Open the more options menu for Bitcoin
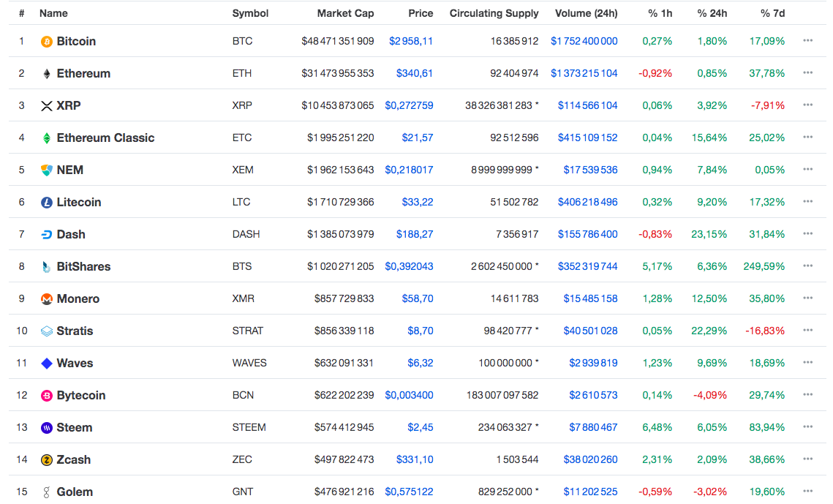 pyautogui.click(x=808, y=41)
